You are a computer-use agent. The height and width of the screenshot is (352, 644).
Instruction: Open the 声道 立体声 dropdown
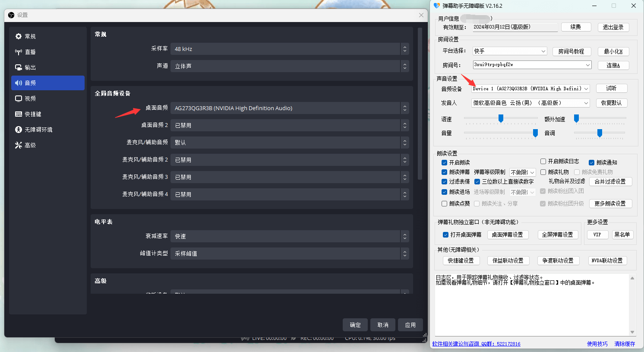(x=290, y=66)
